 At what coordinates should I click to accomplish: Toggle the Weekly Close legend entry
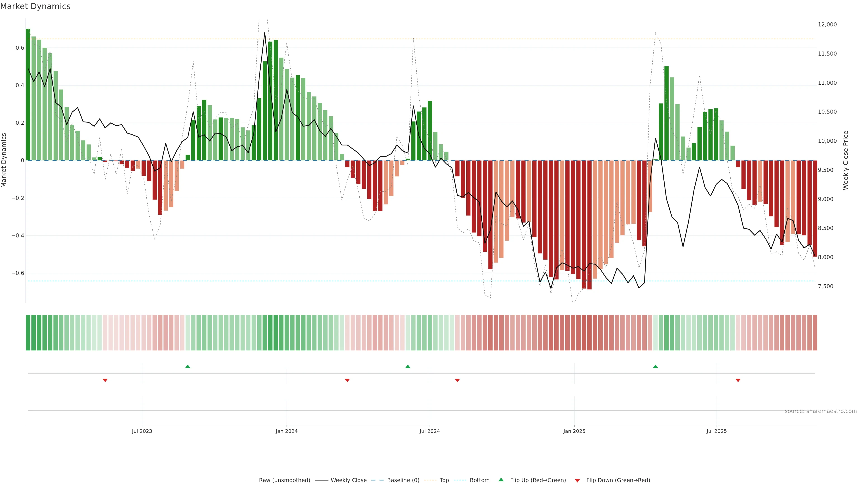348,480
